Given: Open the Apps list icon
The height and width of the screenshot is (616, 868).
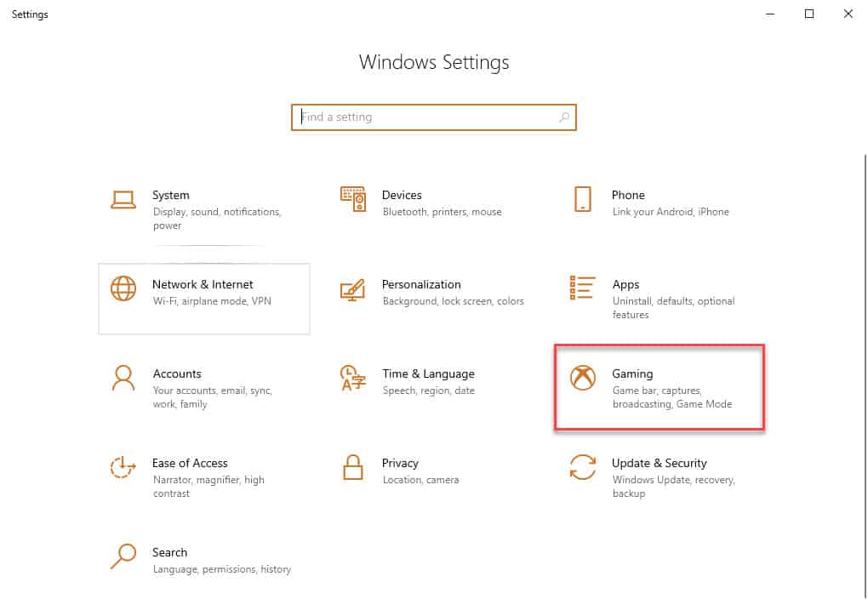Looking at the screenshot, I should tap(582, 288).
